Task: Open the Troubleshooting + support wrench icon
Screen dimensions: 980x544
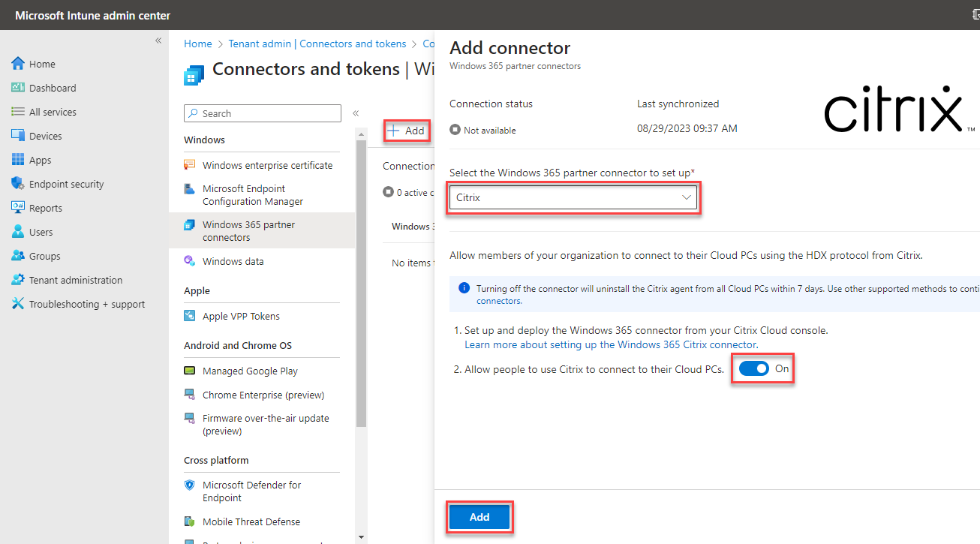Action: 18,304
